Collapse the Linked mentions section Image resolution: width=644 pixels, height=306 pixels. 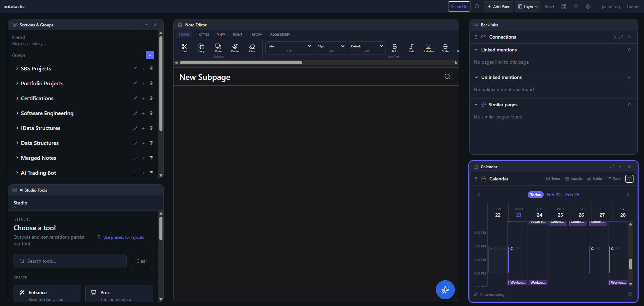point(476,50)
